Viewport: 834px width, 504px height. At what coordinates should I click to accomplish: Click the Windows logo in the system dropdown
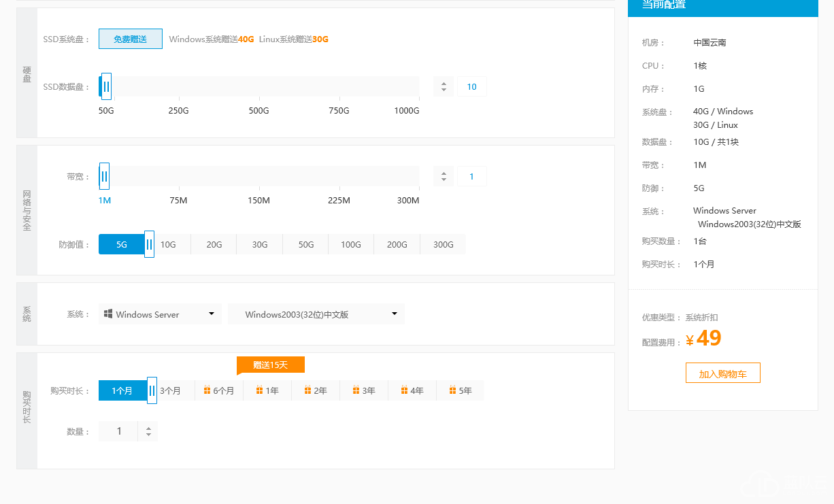[x=108, y=314]
